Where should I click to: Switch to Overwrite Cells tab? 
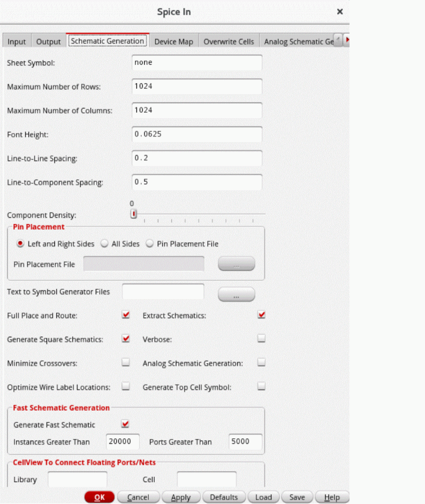(229, 42)
